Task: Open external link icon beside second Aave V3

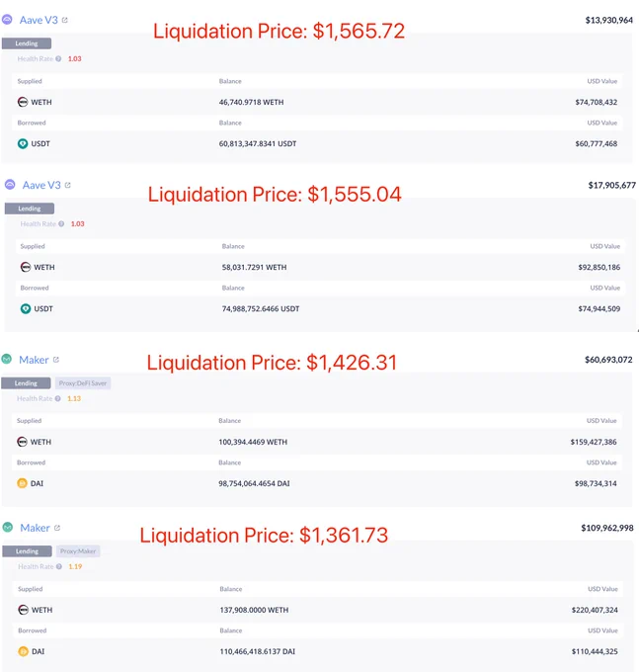Action: (68, 185)
